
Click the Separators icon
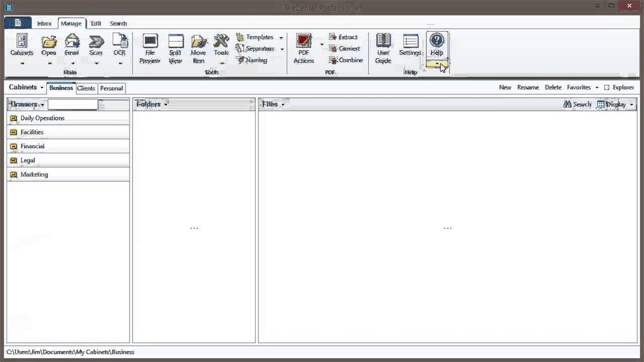click(x=240, y=49)
